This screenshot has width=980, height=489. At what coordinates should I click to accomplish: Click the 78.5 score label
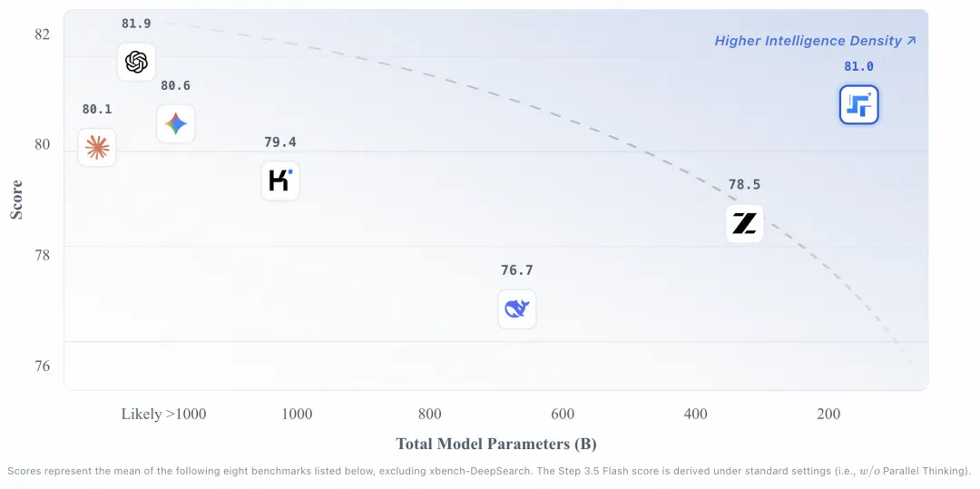744,184
